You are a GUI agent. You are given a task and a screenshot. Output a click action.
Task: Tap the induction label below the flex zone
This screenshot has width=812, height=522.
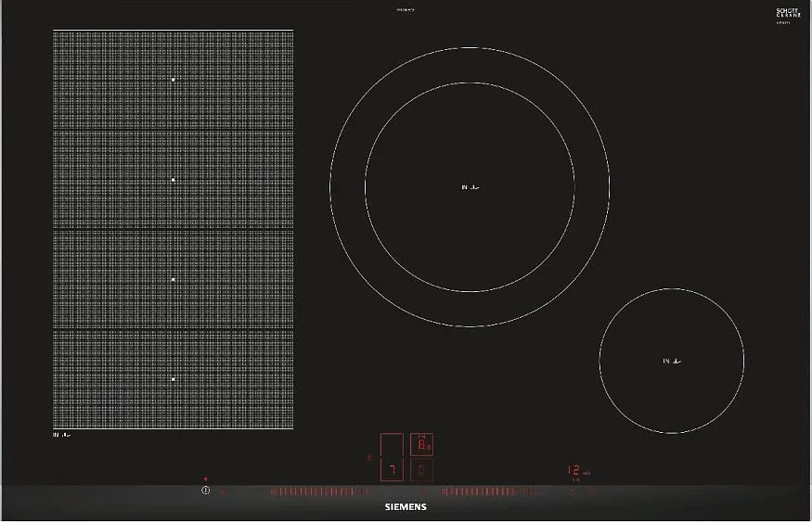click(x=62, y=435)
